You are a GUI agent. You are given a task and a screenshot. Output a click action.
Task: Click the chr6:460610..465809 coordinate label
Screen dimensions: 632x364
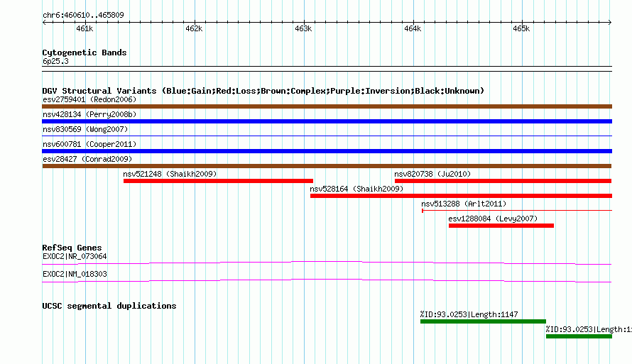coord(83,15)
